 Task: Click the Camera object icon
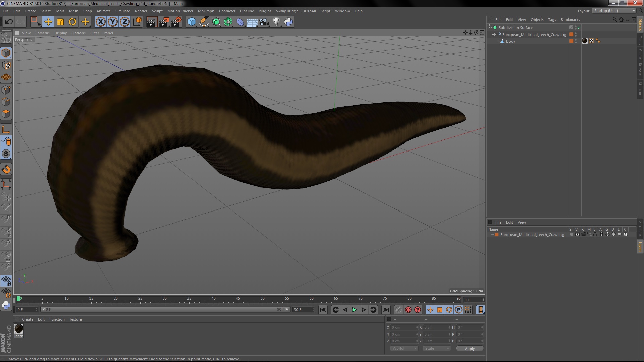pos(264,22)
